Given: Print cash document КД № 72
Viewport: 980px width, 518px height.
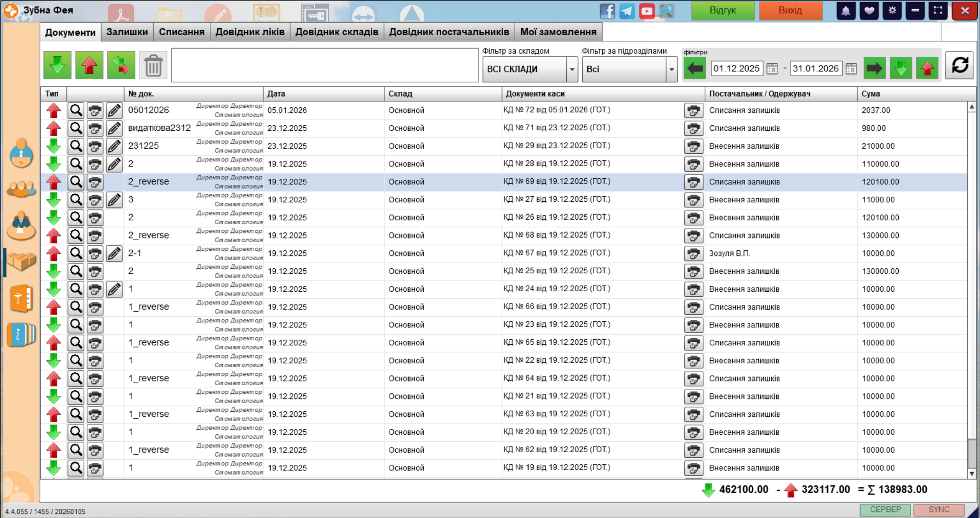Looking at the screenshot, I should [x=693, y=110].
